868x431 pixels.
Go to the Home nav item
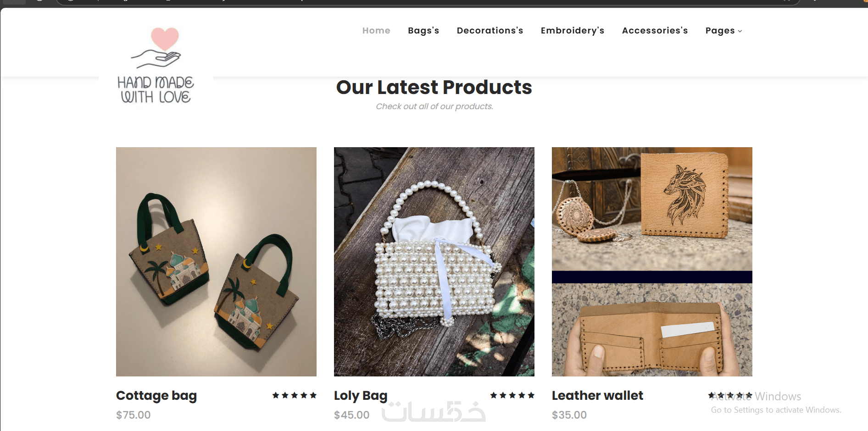pos(376,31)
